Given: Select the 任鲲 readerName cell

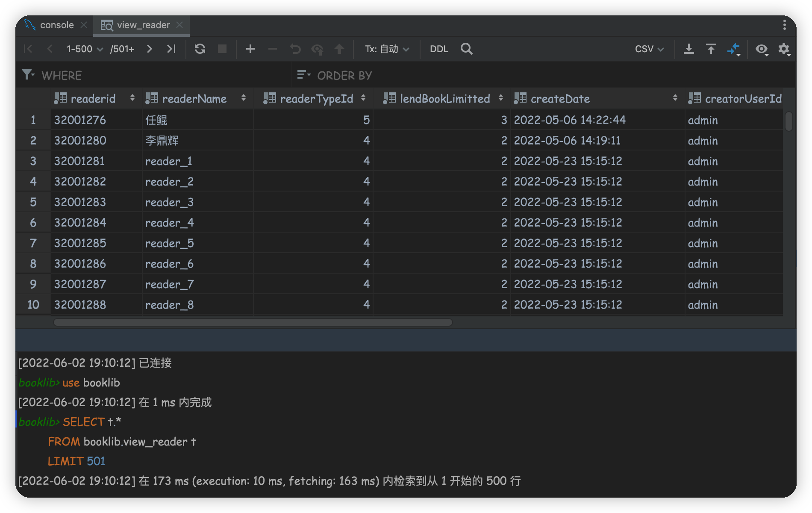Looking at the screenshot, I should 198,120.
